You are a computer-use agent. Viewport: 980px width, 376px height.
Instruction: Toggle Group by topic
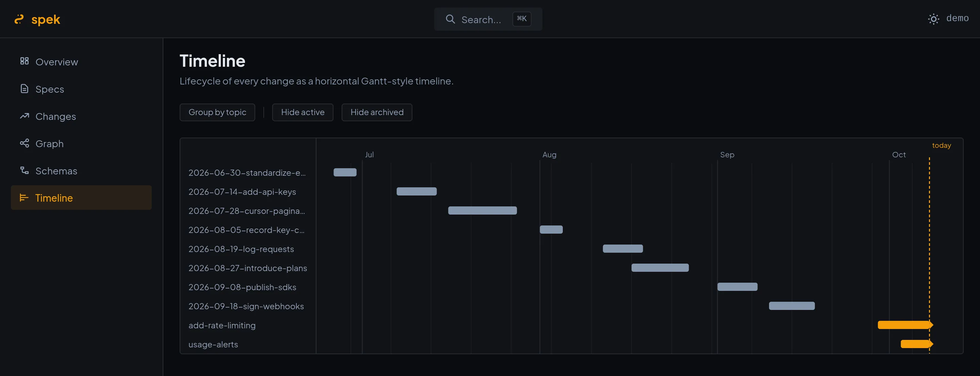click(x=217, y=112)
